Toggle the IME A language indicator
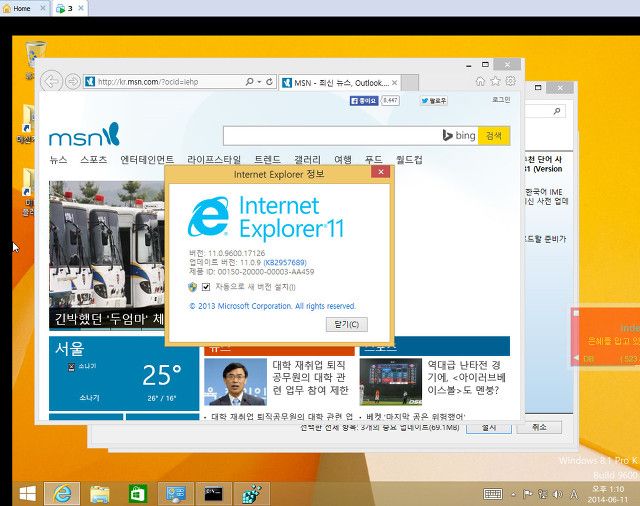The image size is (640, 506). tap(574, 495)
